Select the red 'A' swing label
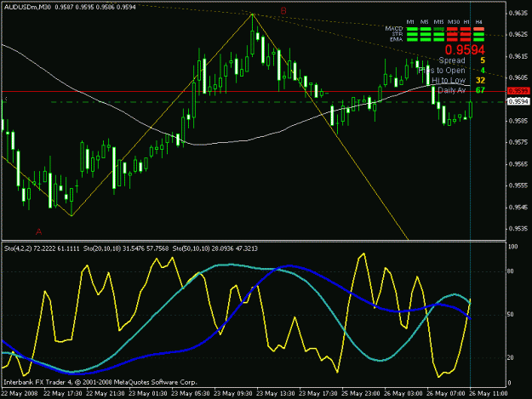Viewport: 532px width, 399px height. pyautogui.click(x=38, y=232)
